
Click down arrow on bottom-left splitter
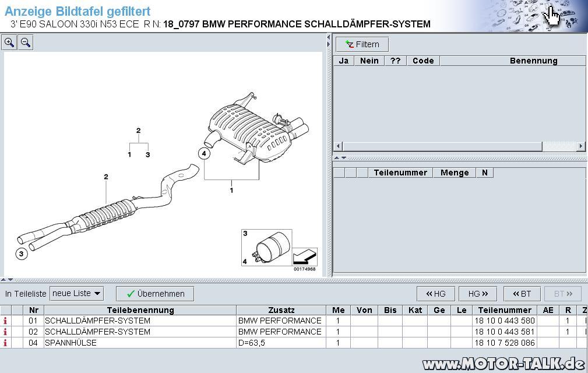tap(10, 280)
